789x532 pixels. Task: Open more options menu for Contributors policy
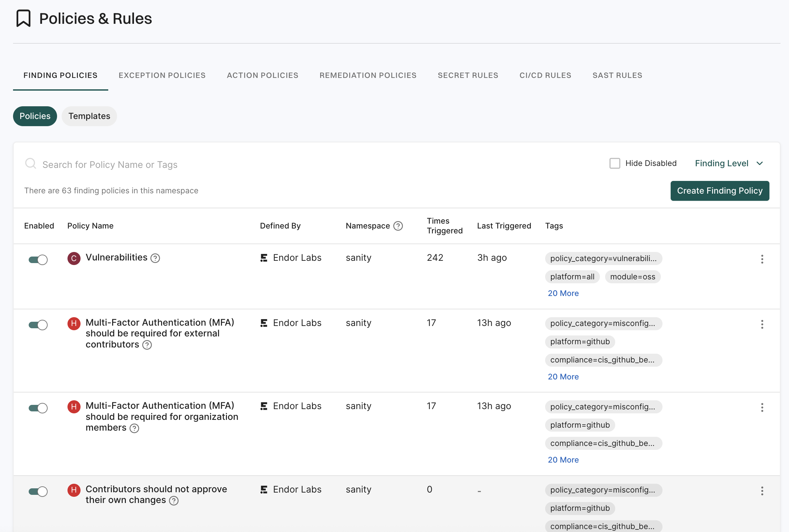pos(762,491)
